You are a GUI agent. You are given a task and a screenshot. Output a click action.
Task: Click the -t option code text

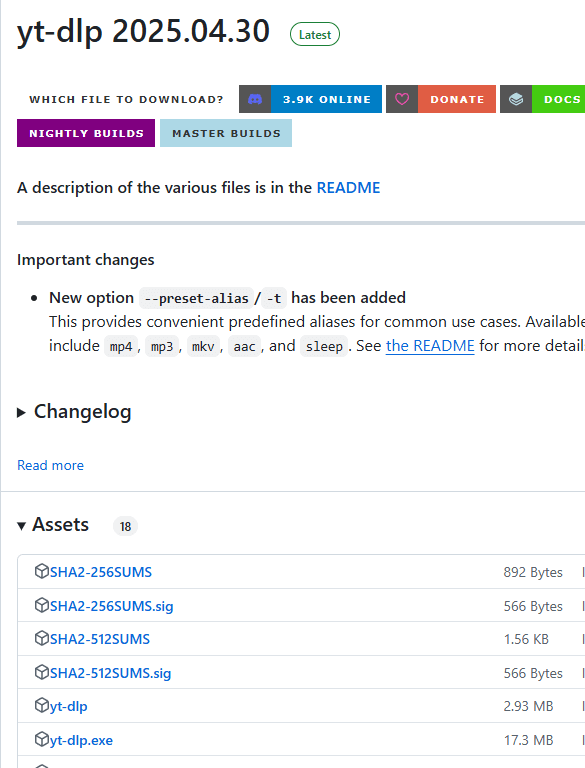tap(274, 298)
